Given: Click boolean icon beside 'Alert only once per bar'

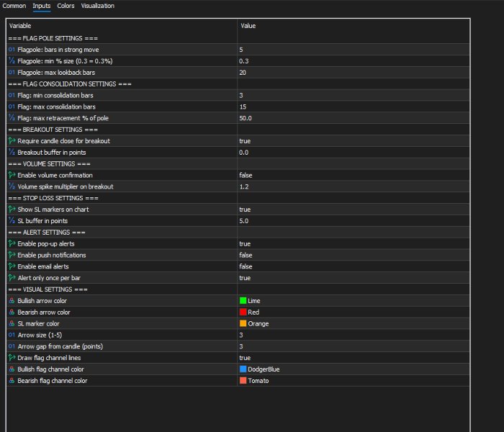Looking at the screenshot, I should pyautogui.click(x=12, y=278).
